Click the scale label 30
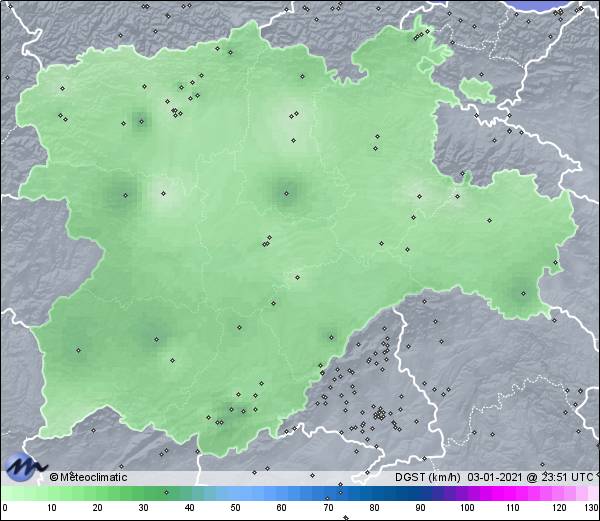Image resolution: width=600 pixels, height=521 pixels. (143, 508)
